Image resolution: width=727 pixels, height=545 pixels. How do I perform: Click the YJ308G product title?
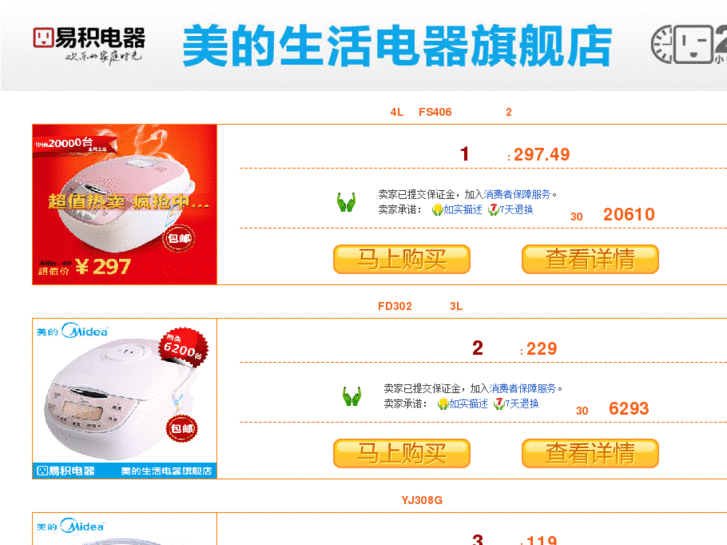point(422,500)
